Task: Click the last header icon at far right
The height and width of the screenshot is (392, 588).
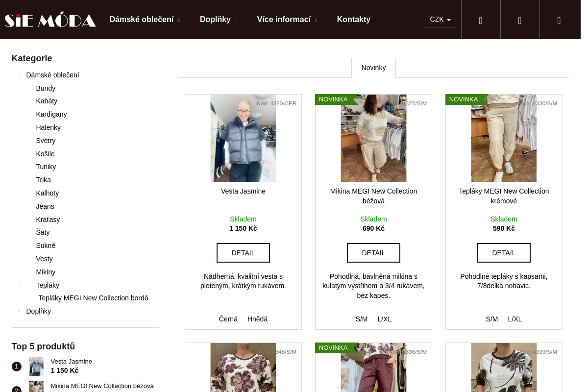Action: (559, 20)
